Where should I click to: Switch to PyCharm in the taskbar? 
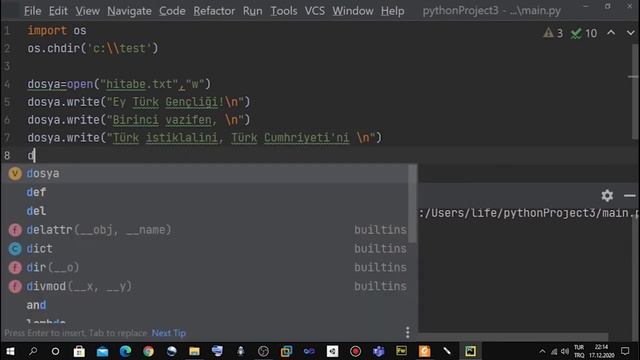470,351
